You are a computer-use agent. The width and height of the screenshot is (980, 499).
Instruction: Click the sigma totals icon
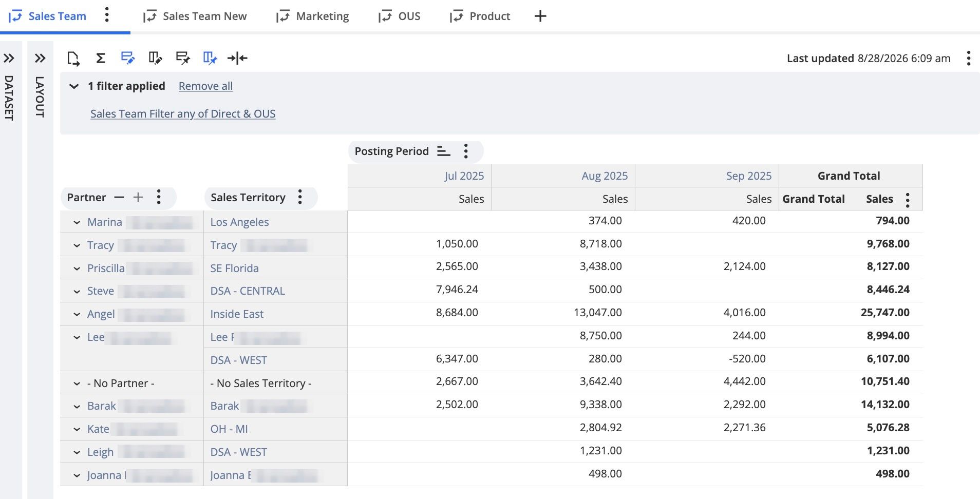[x=101, y=59]
